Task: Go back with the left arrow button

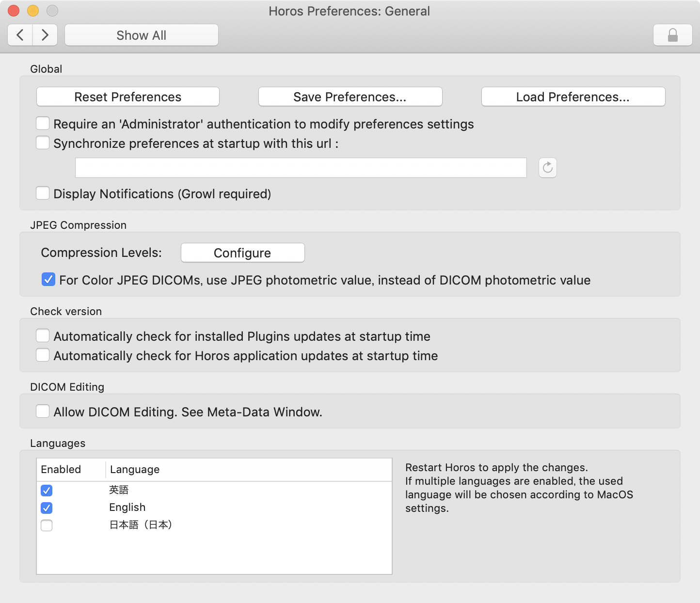Action: 20,35
